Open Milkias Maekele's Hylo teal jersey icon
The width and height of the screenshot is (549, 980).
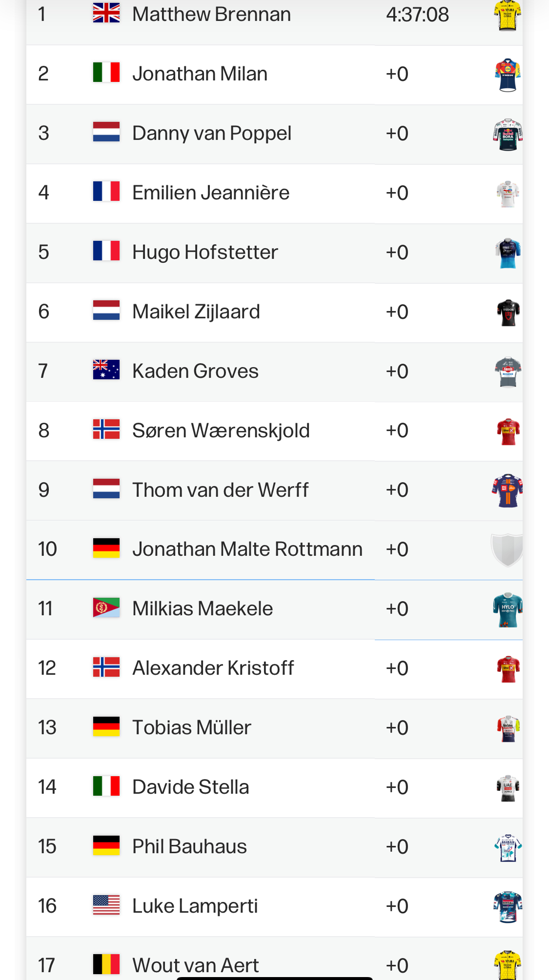coord(508,609)
